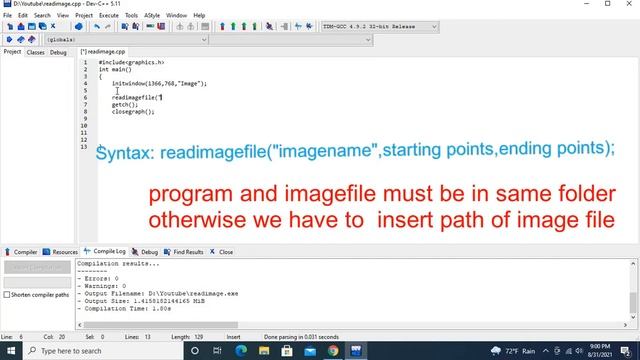Click the Toggle bookmark toolbar icon
The width and height of the screenshot is (640, 360).
point(20,40)
